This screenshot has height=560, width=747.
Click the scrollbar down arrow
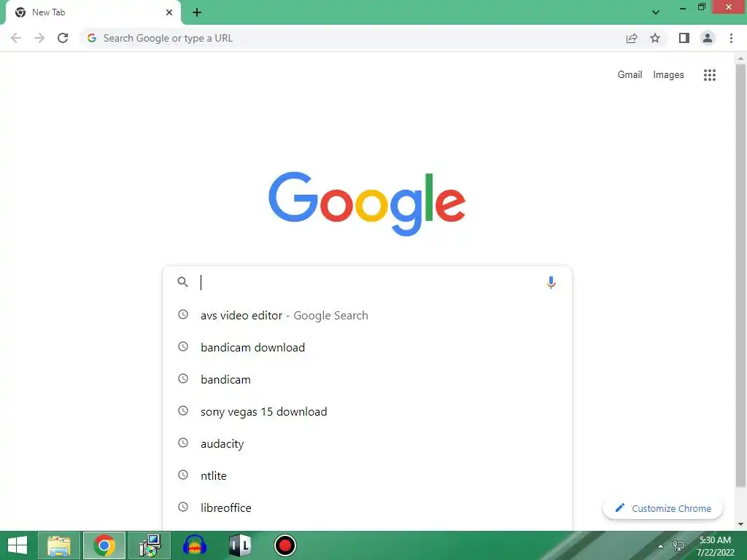pyautogui.click(x=740, y=525)
